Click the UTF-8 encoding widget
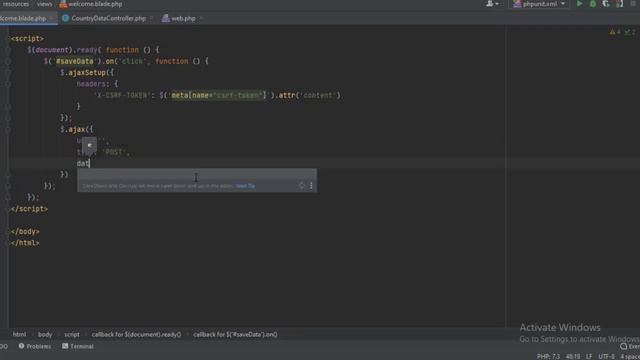The image size is (640, 360). pyautogui.click(x=607, y=356)
